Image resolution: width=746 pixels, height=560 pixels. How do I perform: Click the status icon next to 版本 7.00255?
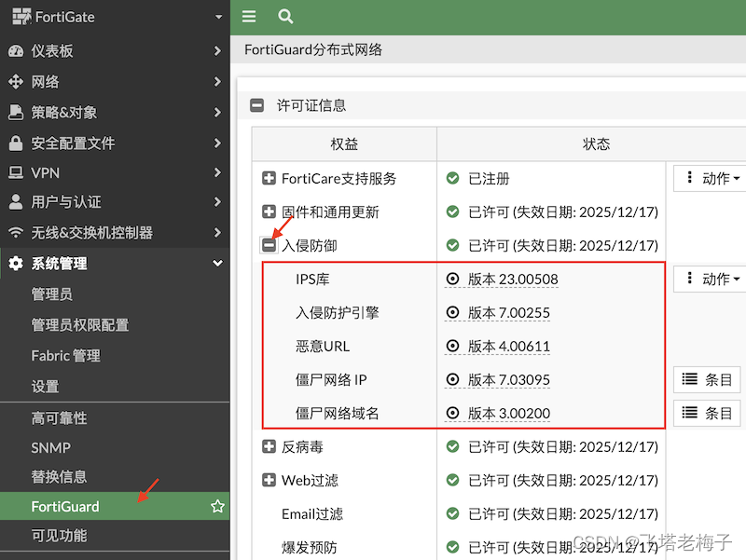pos(452,313)
